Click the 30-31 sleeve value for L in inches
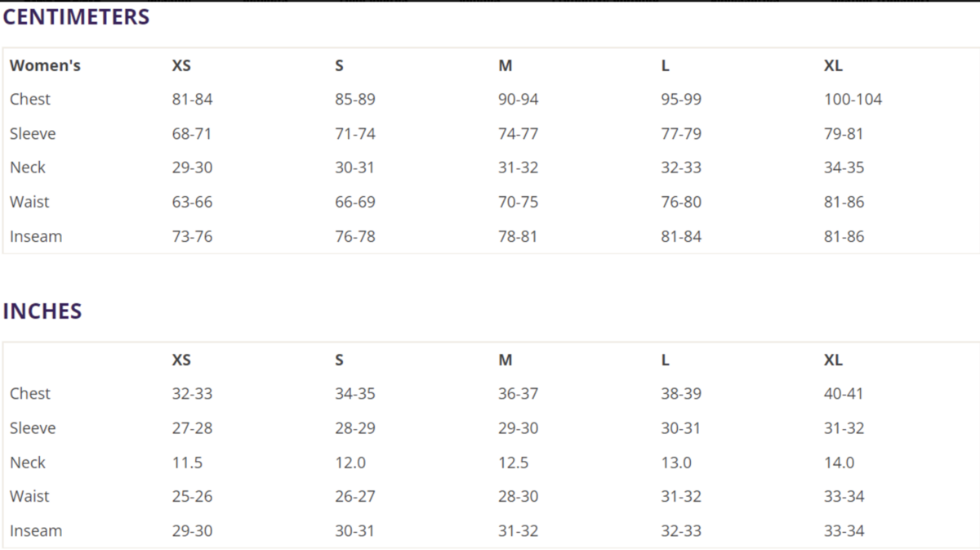The width and height of the screenshot is (980, 550). 681,427
